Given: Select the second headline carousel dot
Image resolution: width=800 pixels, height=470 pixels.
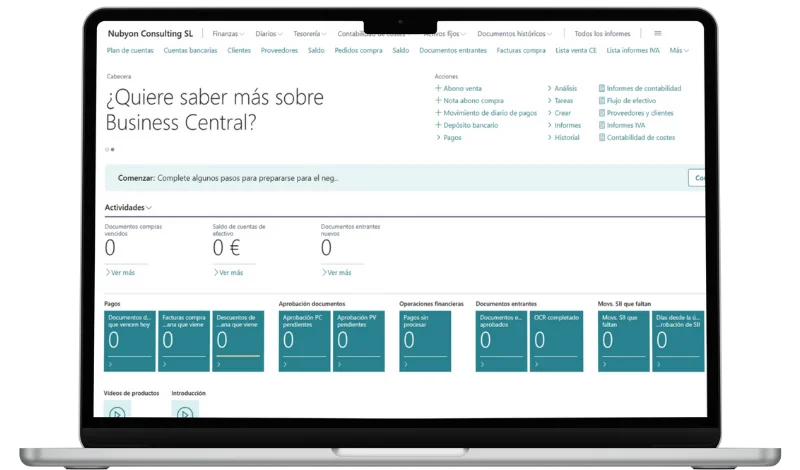Looking at the screenshot, I should click(112, 150).
